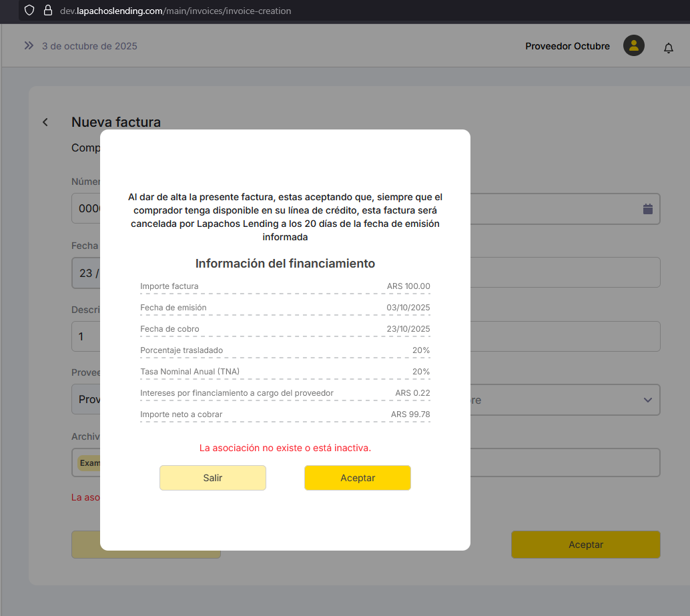Screen dimensions: 690x616
Task: Open the notifications bell
Action: [668, 47]
